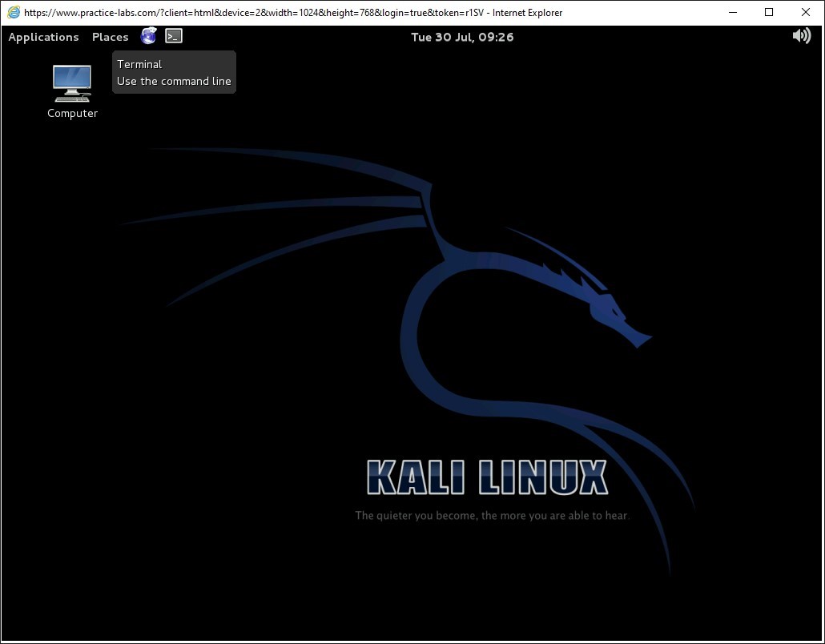The width and height of the screenshot is (825, 644).
Task: Open the Iceweasel web browser globe icon
Action: coord(148,36)
